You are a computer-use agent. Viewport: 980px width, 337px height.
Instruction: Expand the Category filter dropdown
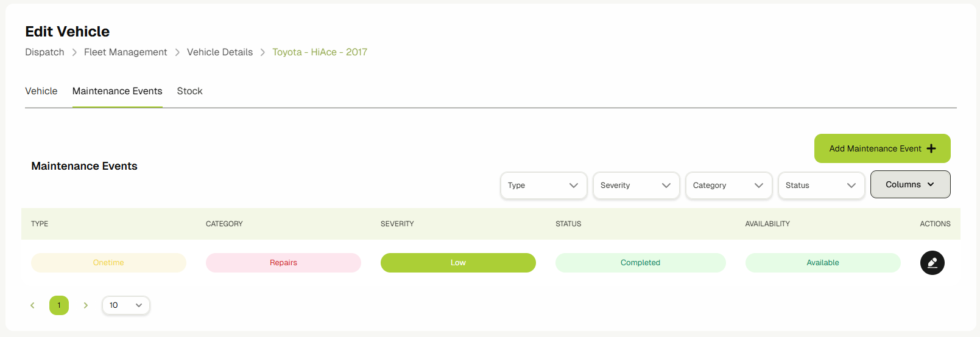point(728,186)
